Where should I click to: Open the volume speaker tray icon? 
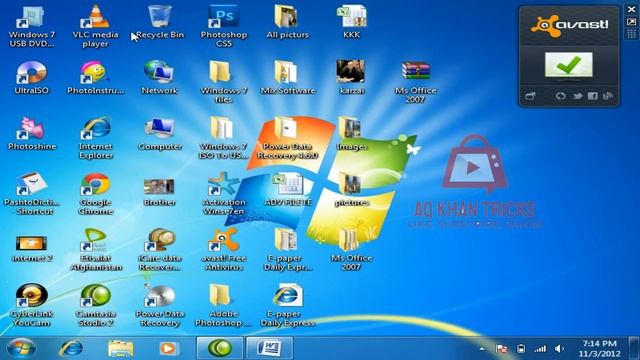click(x=559, y=349)
